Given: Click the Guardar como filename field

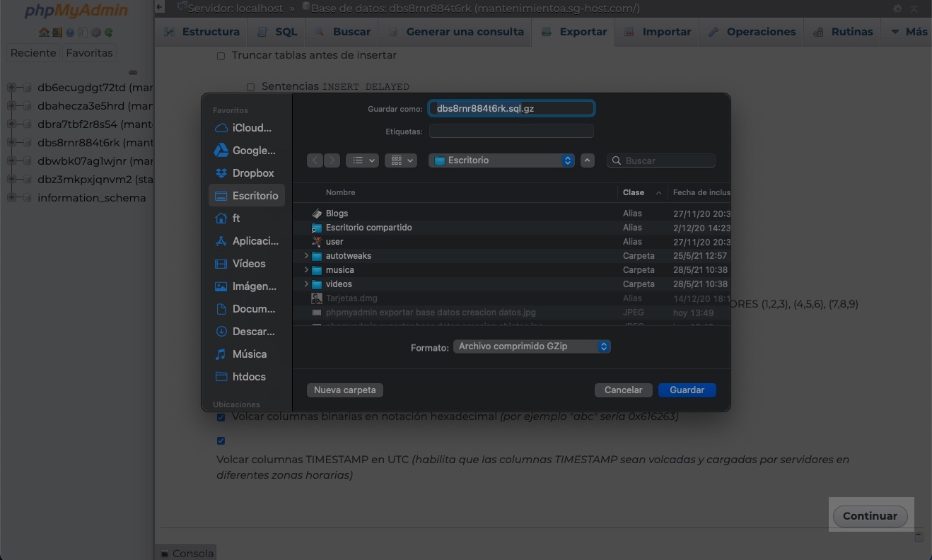Looking at the screenshot, I should pos(511,109).
